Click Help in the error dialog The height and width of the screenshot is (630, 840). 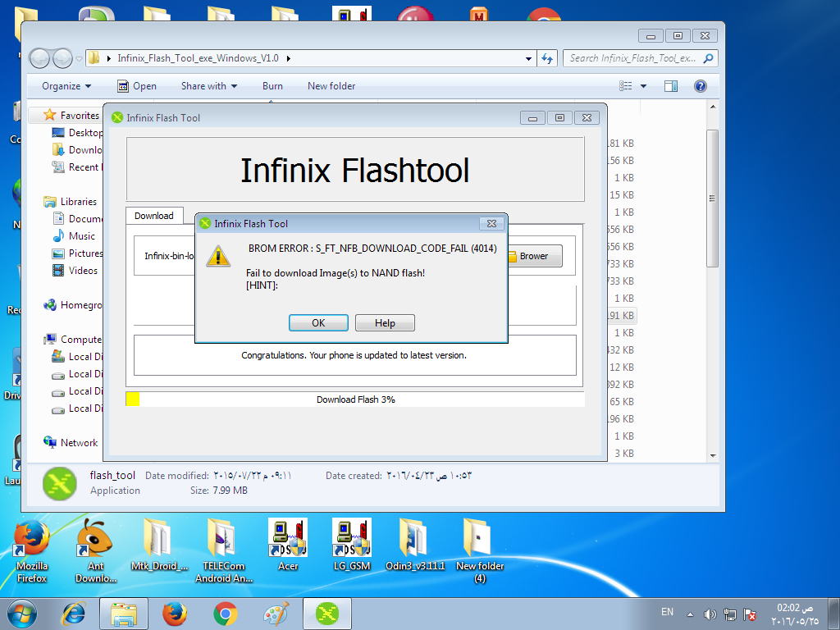coord(385,322)
